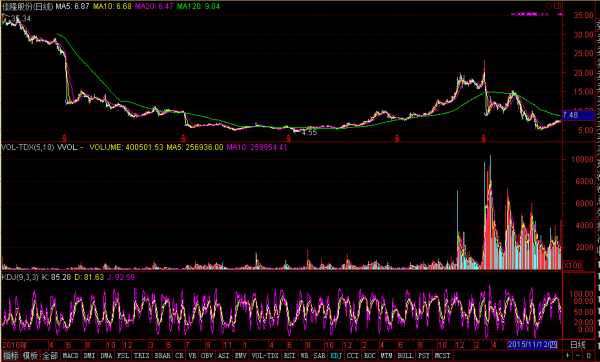Click the minus zoom-out button at bottom right
Image resolution: width=600 pixels, height=362 pixels.
tap(578, 356)
